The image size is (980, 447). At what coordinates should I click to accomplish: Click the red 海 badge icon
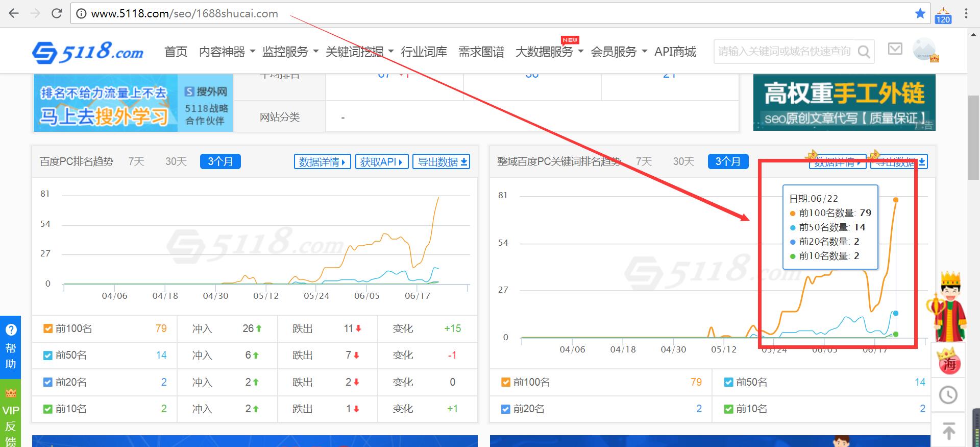pyautogui.click(x=949, y=361)
